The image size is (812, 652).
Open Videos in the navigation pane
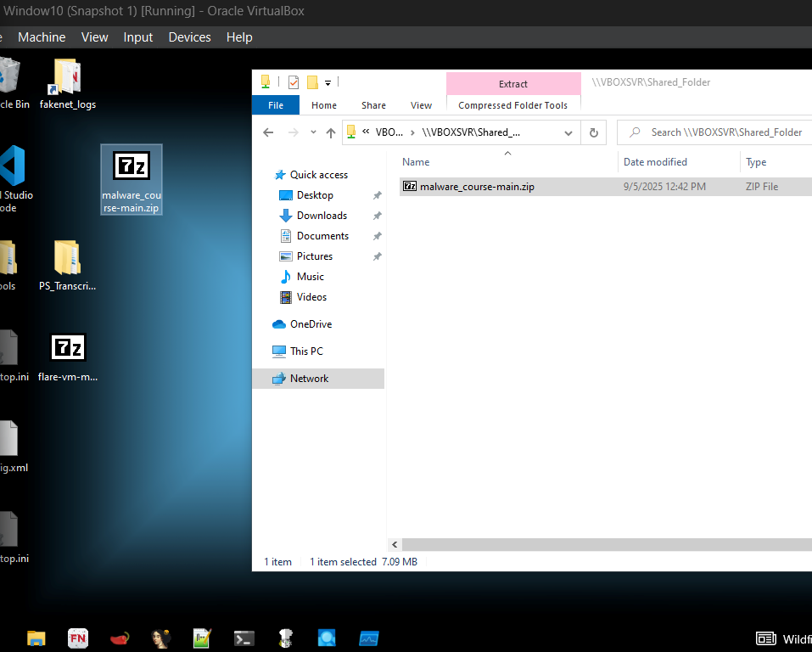click(311, 297)
